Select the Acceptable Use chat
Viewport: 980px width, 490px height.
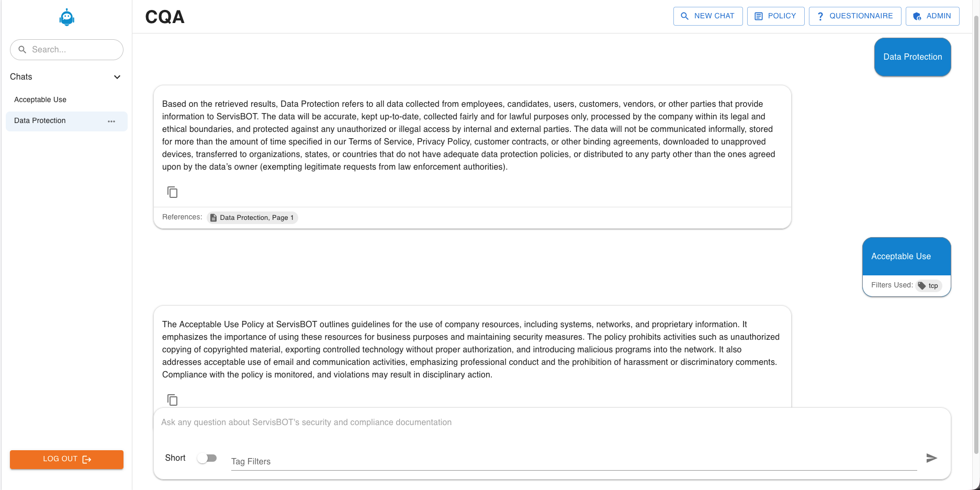click(x=40, y=99)
